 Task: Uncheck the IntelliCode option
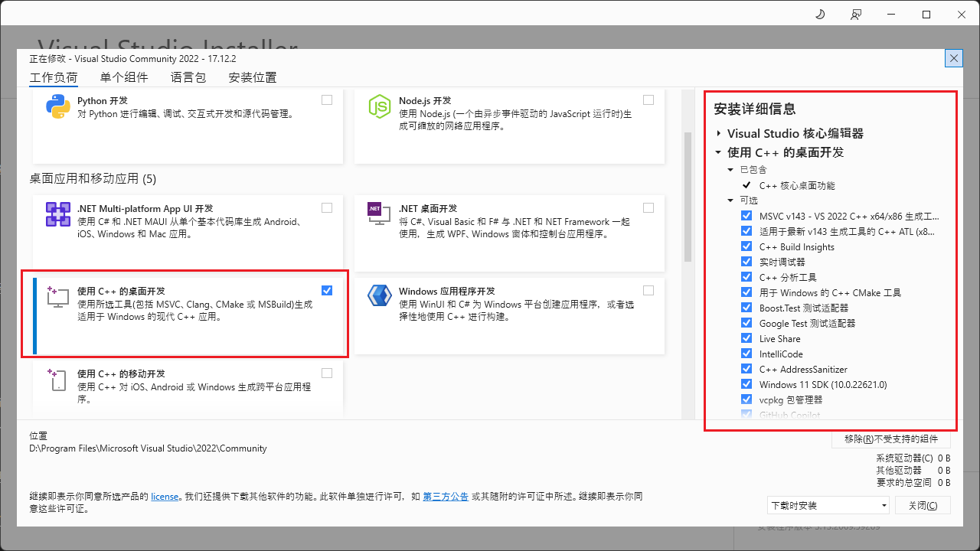click(746, 354)
